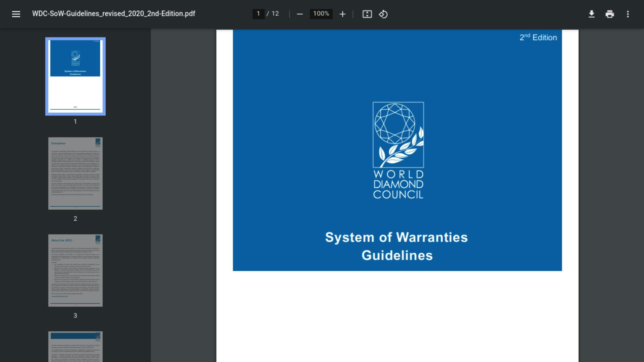Click the 100% zoom level field
Screen dimensions: 644x362
[321, 14]
